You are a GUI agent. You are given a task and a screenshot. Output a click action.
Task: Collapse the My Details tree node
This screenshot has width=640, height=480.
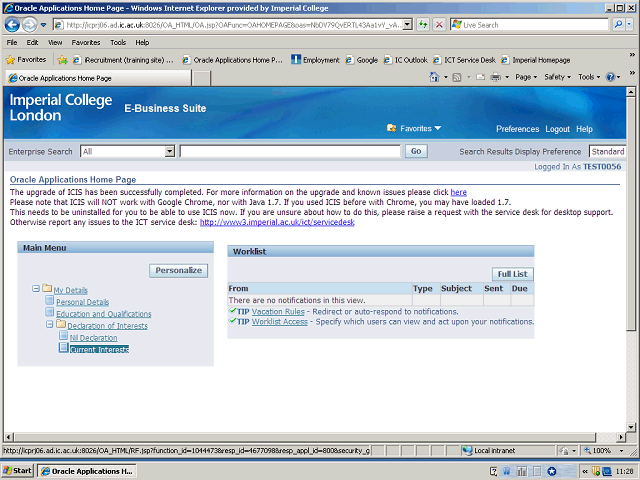[x=36, y=289]
